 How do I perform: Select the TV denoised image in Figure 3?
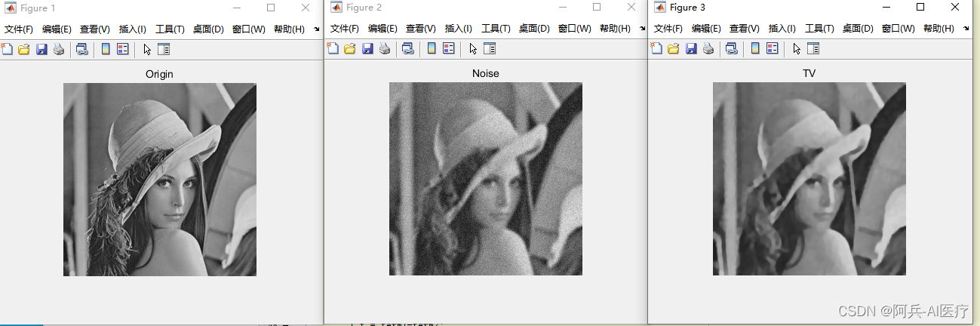tap(809, 179)
